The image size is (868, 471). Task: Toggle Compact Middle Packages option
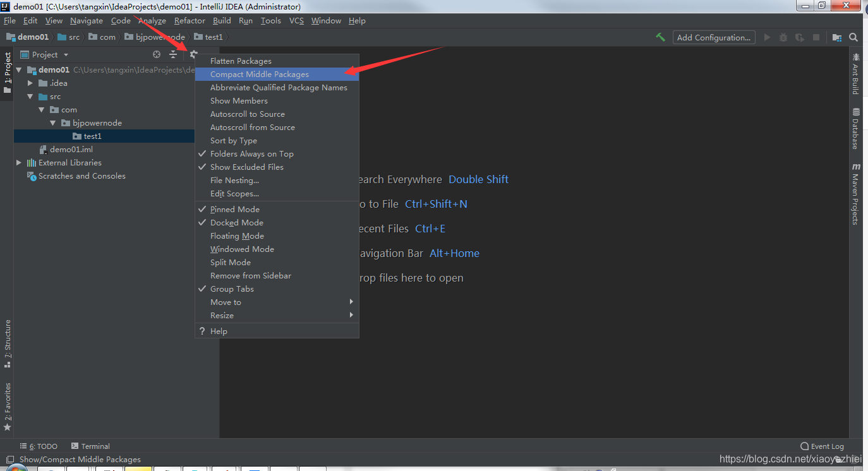(x=277, y=74)
